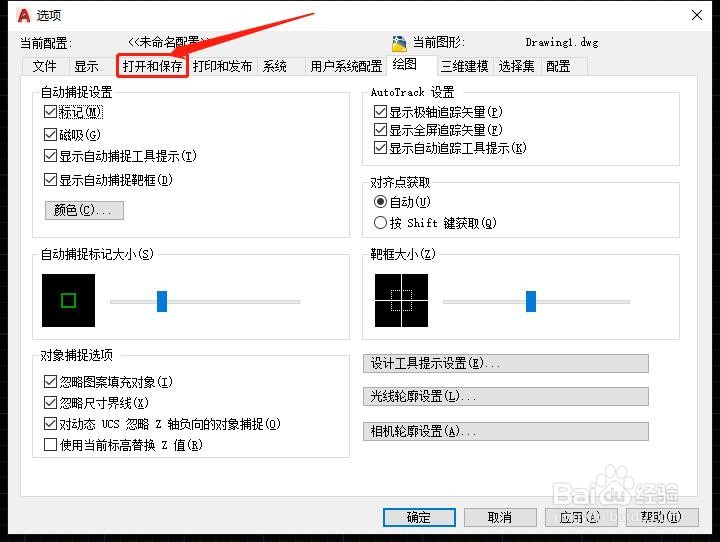Click the 取消 button
The height and width of the screenshot is (542, 720).
500,518
